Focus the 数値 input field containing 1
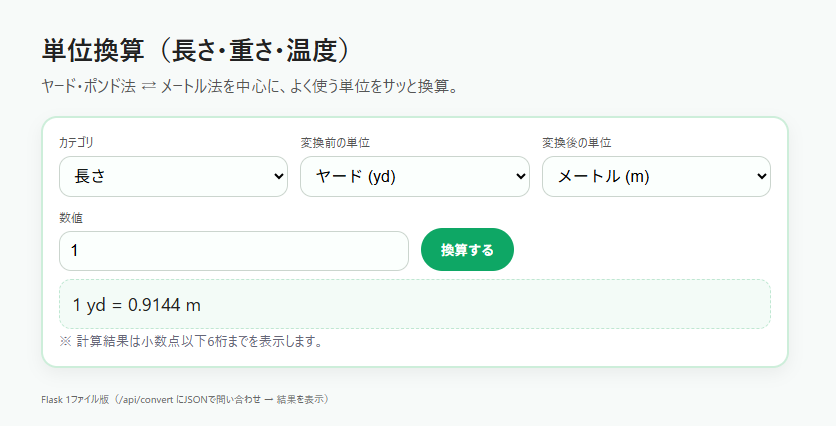This screenshot has height=426, width=836. [234, 251]
